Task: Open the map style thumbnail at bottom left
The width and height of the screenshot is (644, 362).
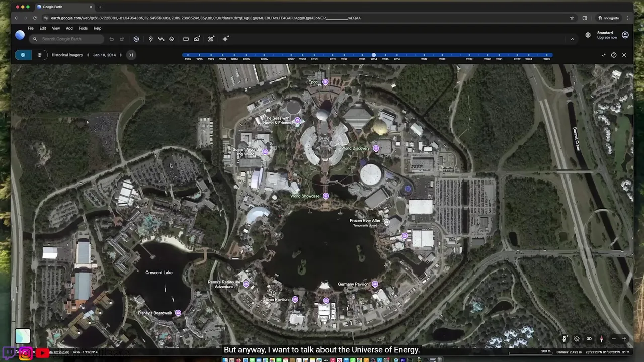Action: (23, 336)
